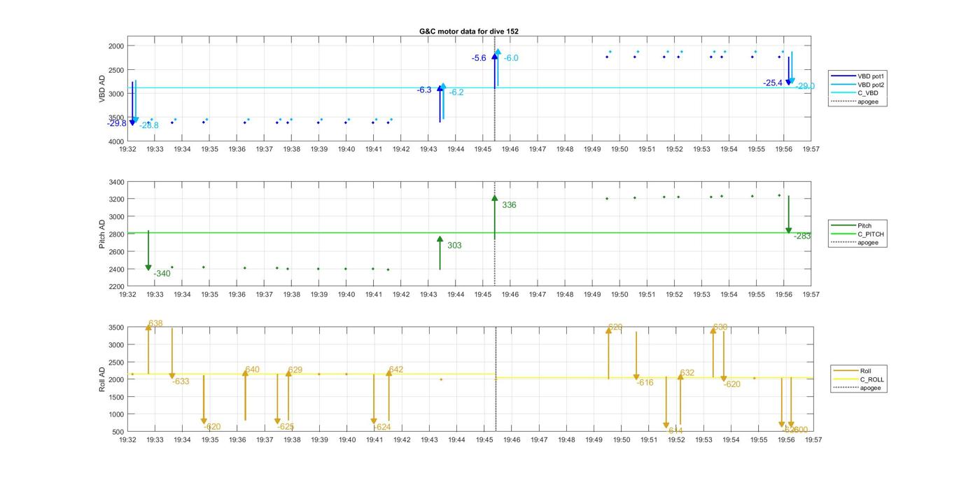
Task: Click the '19:47' time tick under the VBD plot
Action: (538, 148)
